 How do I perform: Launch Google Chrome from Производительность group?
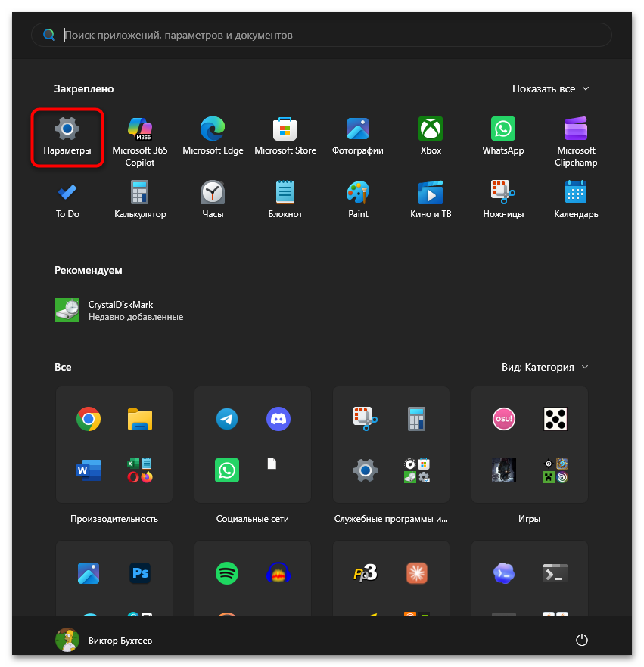coord(89,419)
